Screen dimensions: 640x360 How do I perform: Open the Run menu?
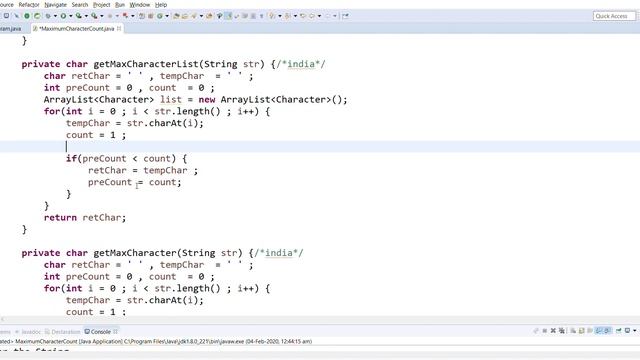[x=120, y=4]
